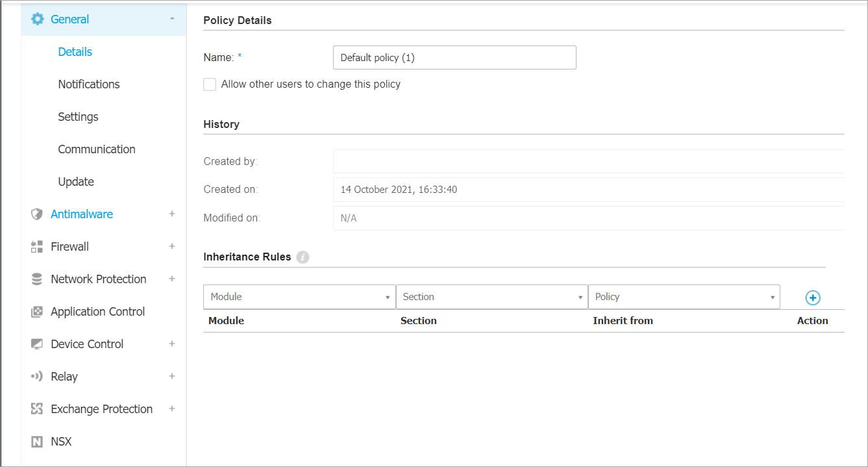Open the Module dropdown
This screenshot has height=467, width=868.
coord(299,297)
